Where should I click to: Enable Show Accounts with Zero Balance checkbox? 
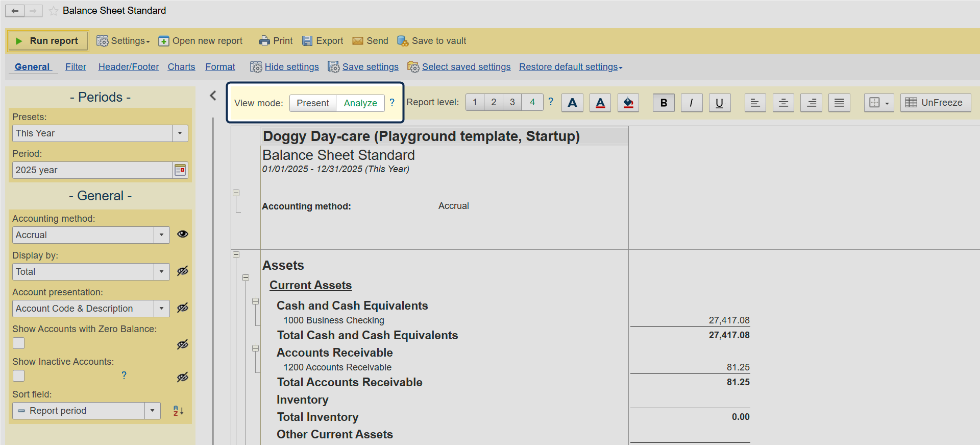tap(19, 343)
